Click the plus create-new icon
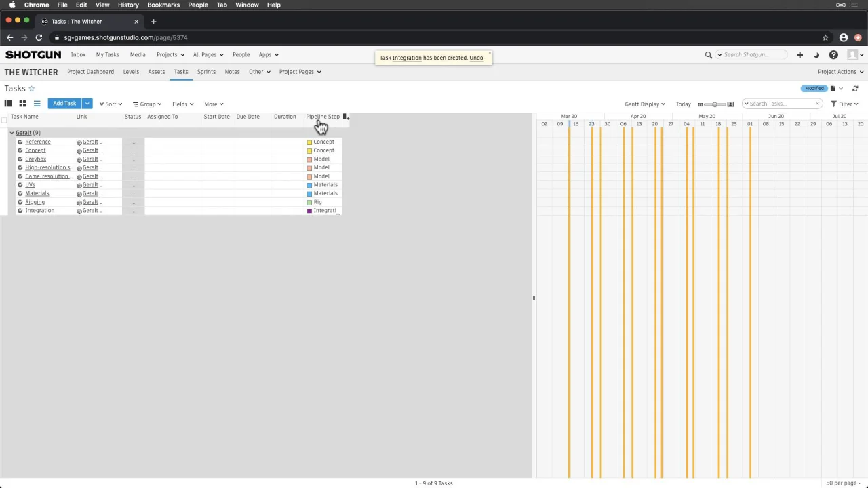868x488 pixels. coord(800,55)
